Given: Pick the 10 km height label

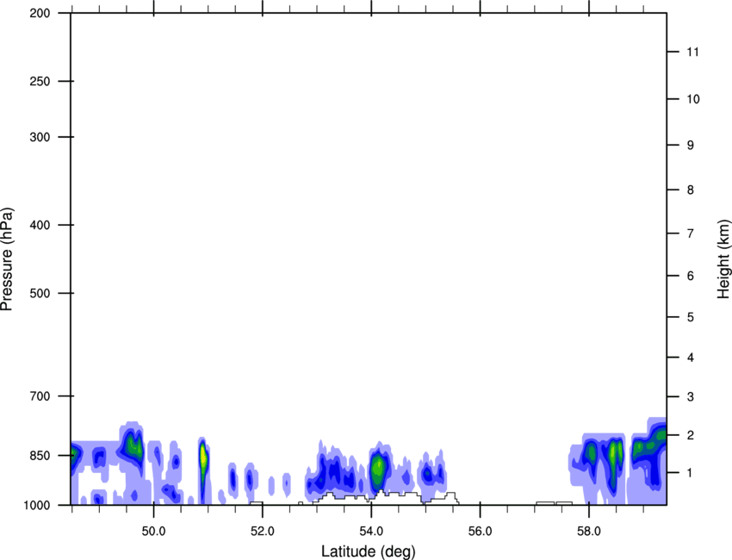Looking at the screenshot, I should coord(692,99).
